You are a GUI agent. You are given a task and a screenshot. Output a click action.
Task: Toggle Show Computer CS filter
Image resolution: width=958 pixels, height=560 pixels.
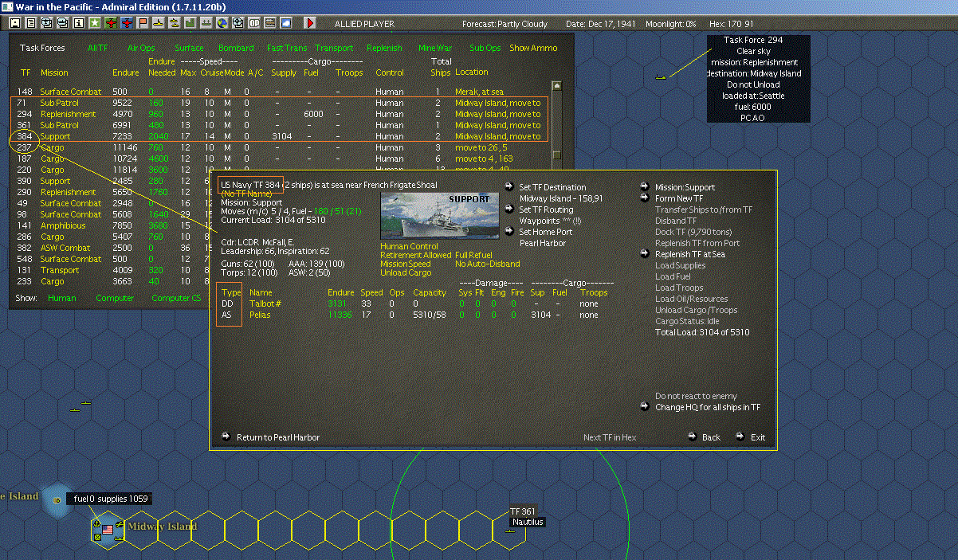176,298
